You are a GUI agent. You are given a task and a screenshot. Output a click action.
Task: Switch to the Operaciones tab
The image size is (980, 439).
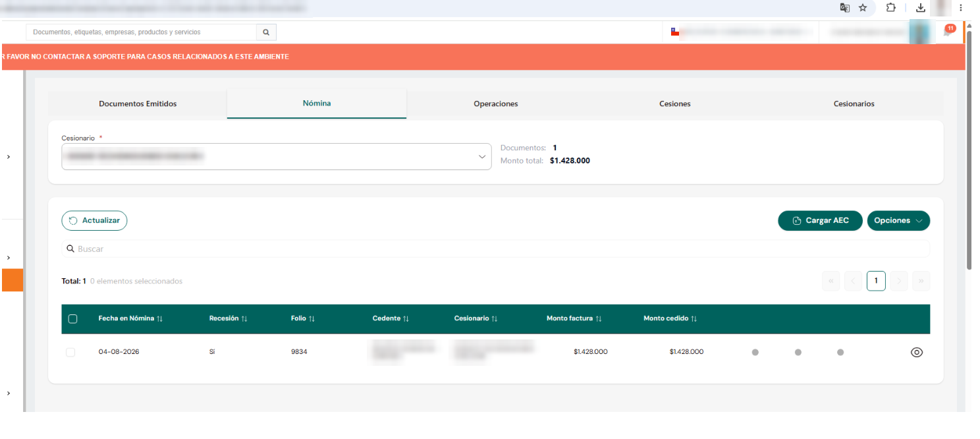[496, 103]
